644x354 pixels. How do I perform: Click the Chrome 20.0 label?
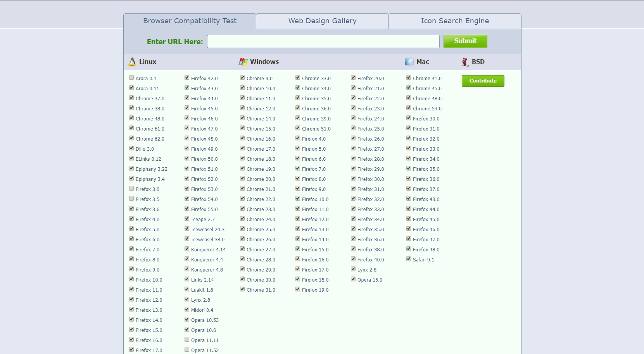point(261,179)
